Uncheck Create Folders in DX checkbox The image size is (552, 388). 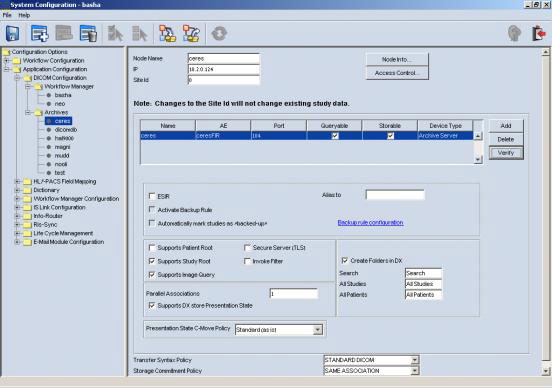point(345,261)
